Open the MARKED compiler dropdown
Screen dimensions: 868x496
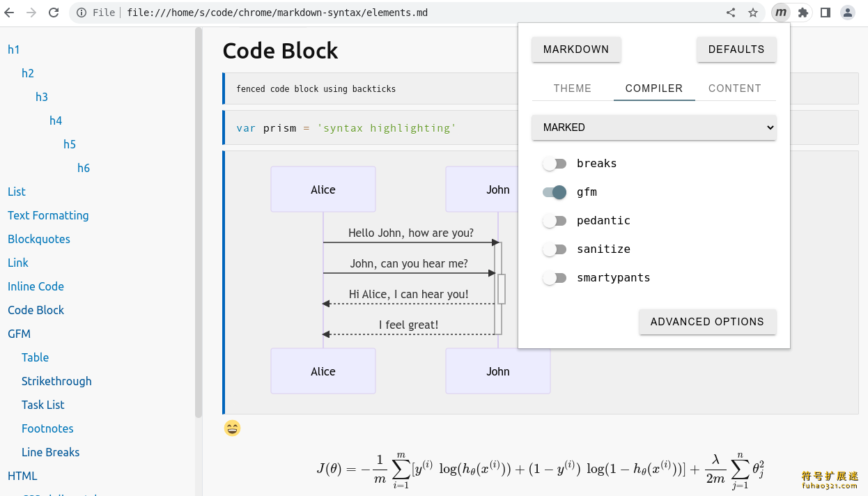(x=654, y=127)
